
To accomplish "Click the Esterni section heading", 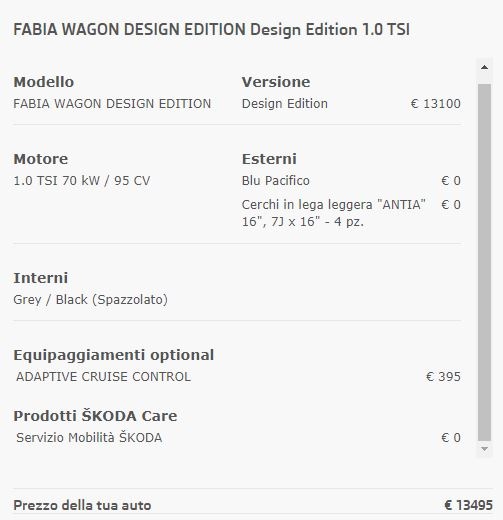I will [269, 159].
